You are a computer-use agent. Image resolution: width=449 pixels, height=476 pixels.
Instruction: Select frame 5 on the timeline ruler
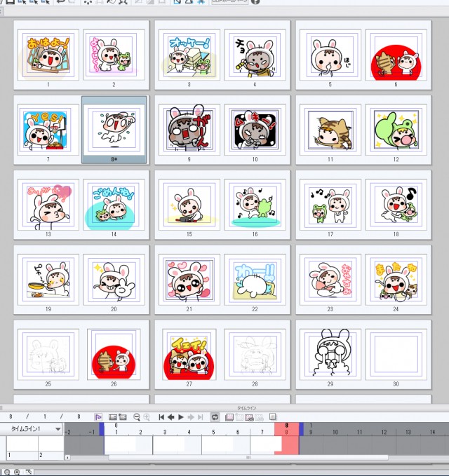coord(213,432)
